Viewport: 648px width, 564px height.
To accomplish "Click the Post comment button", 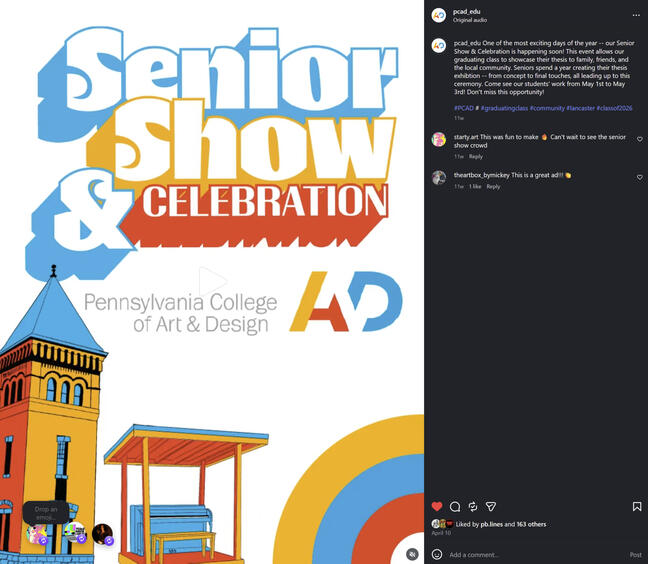I will (x=635, y=554).
